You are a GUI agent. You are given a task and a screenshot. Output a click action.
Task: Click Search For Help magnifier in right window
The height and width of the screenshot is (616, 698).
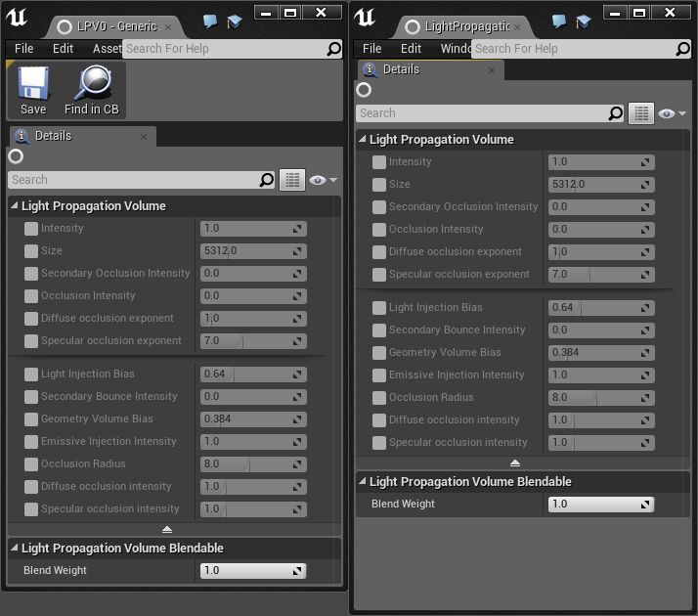[x=683, y=49]
